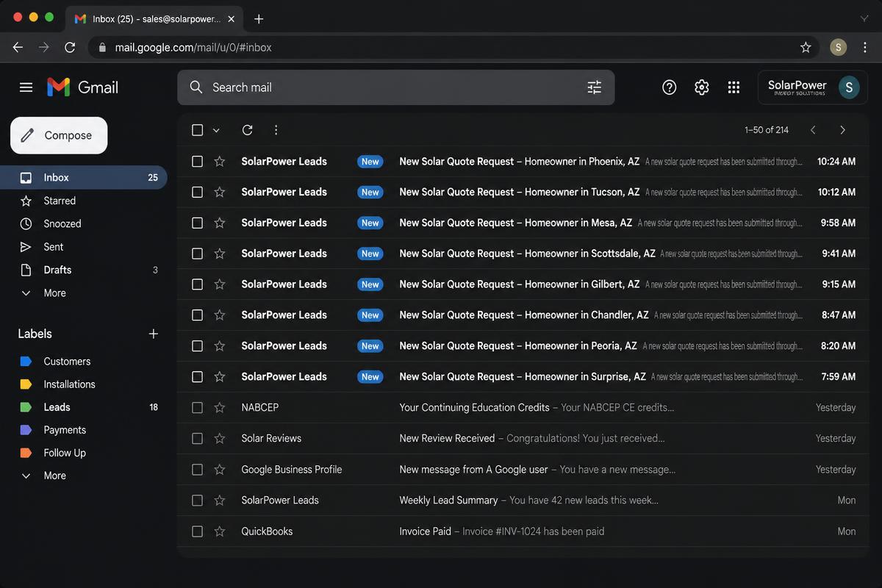Open the Scottsdale, AZ quote request email

[x=523, y=254]
